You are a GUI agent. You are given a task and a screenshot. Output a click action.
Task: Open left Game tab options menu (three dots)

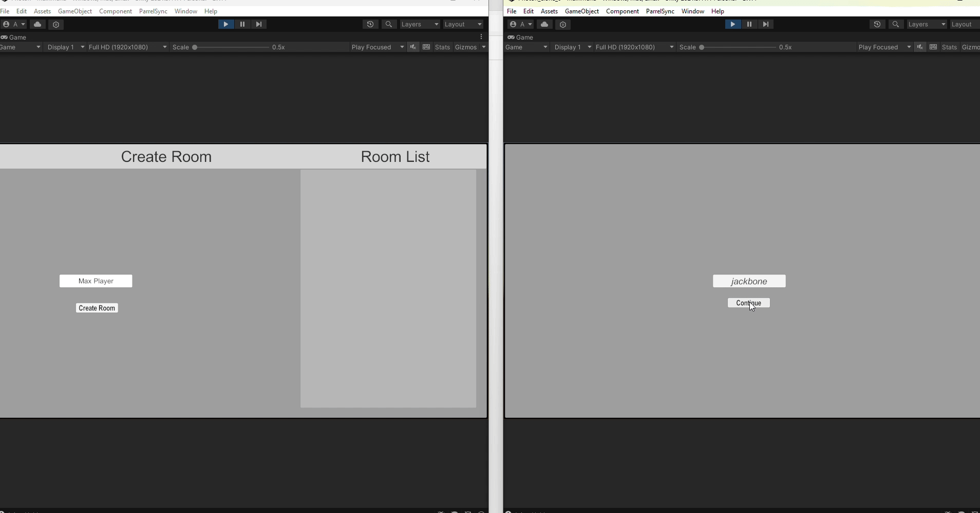pos(481,37)
